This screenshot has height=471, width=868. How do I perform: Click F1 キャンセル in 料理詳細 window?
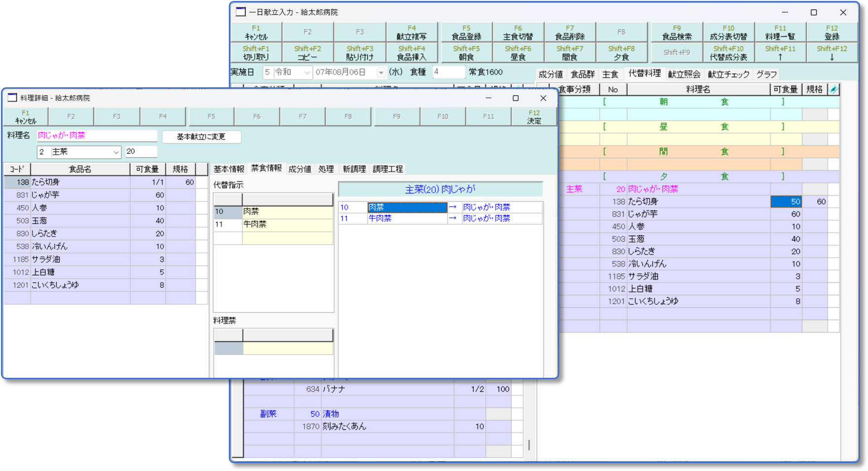tap(26, 117)
